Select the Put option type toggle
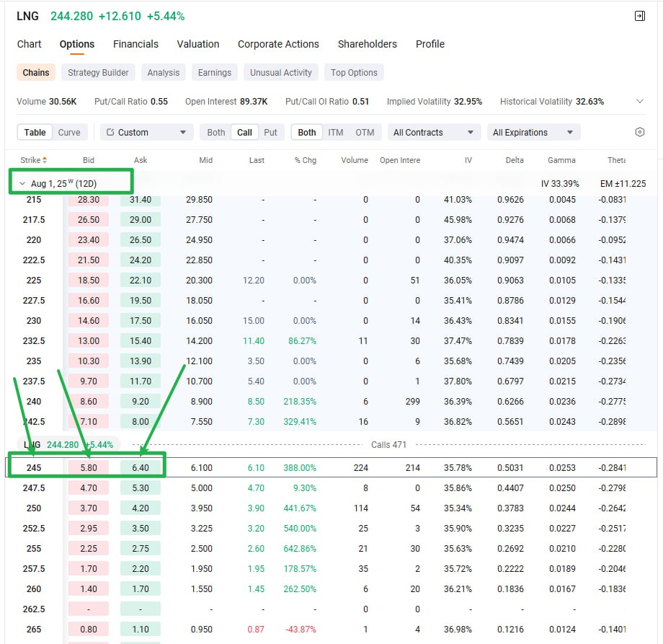 click(270, 132)
